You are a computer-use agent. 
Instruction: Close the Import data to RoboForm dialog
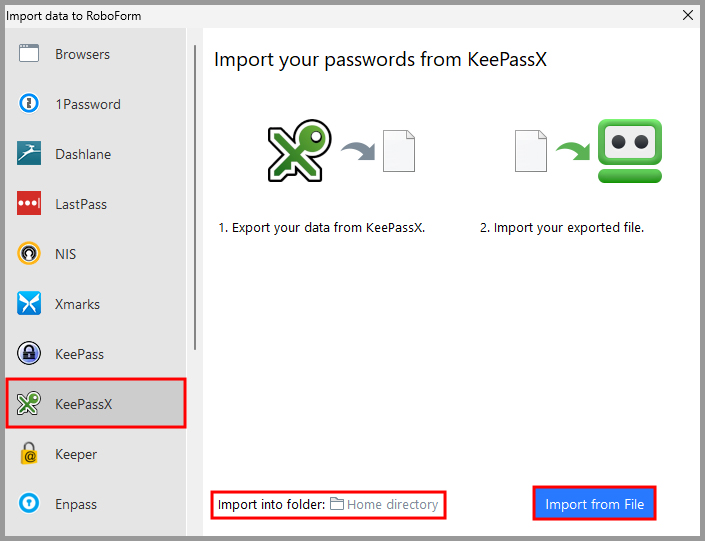[687, 15]
